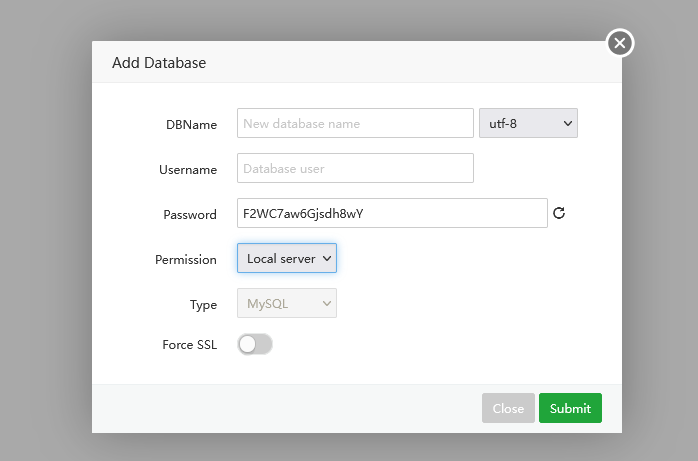
Task: Click the Username field label
Action: coord(188,170)
